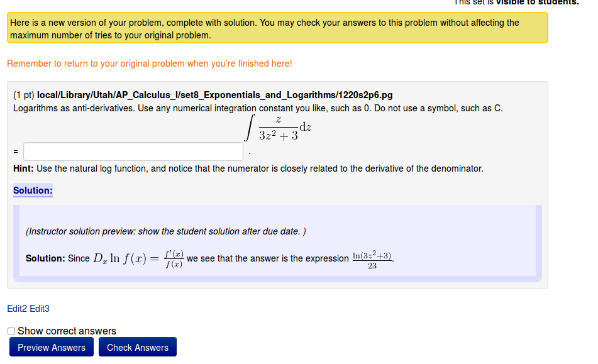Click the answer input field
The image size is (598, 364).
pyautogui.click(x=133, y=152)
